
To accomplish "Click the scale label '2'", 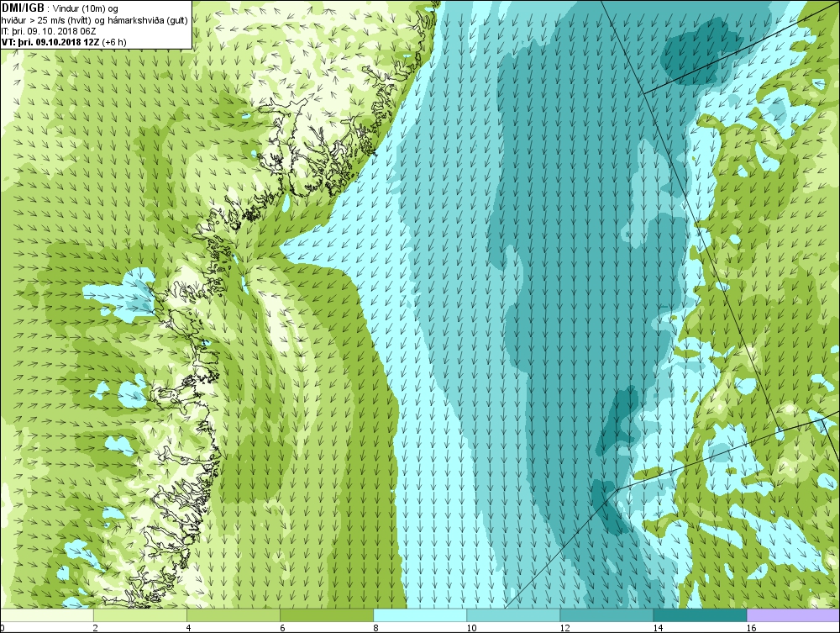I will 95,628.
